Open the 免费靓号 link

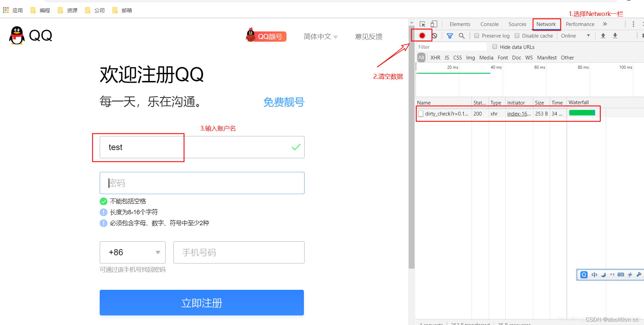(284, 102)
